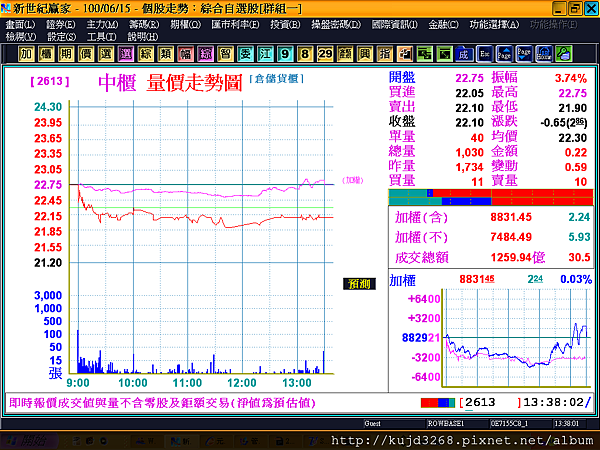Screen dimensions: 600x450
Task: Click the purple 選 toolbar icon
Action: pos(126,54)
